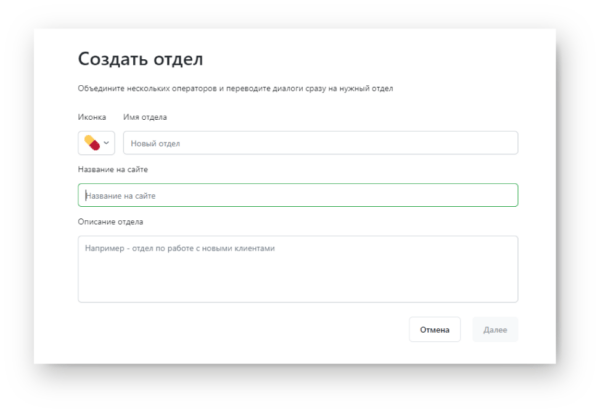Click the Описание отдела text area
Viewport: 600px width, 413px height.
click(x=298, y=269)
